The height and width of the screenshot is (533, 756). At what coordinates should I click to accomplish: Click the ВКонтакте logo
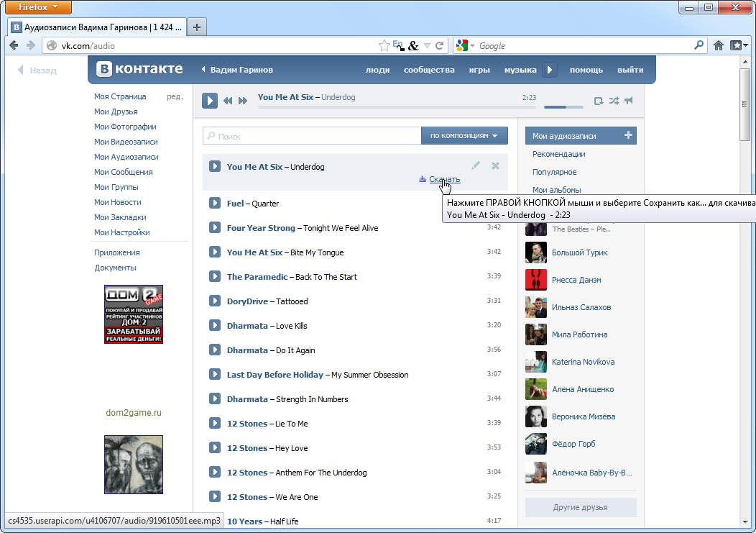point(139,69)
